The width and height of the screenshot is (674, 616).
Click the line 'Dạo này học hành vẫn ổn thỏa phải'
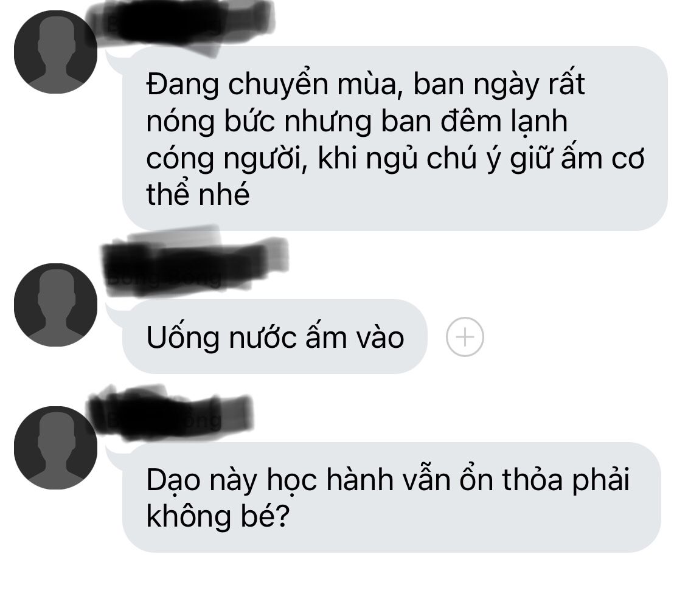(x=387, y=480)
